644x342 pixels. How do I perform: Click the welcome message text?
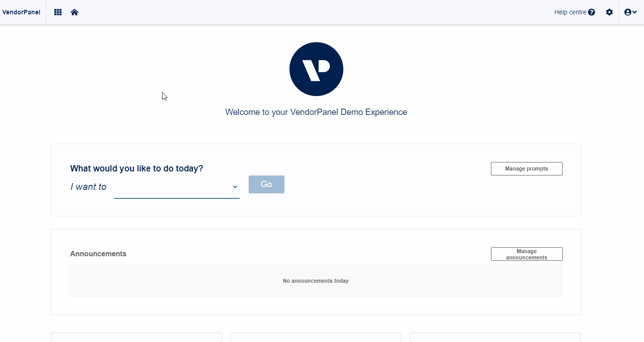[x=316, y=112]
